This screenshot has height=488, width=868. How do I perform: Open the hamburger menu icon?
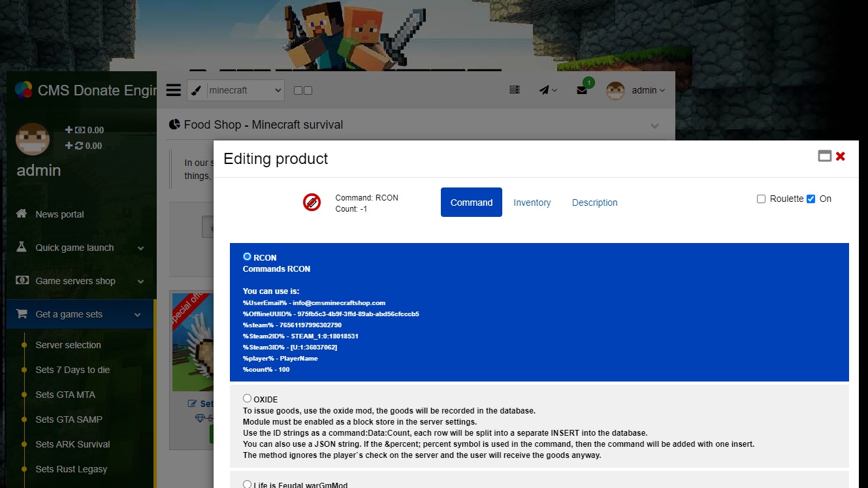tap(173, 90)
